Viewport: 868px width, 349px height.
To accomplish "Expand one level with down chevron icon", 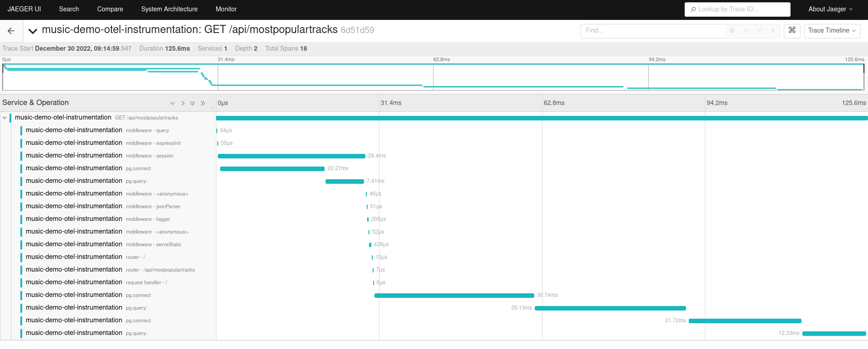I will [173, 103].
